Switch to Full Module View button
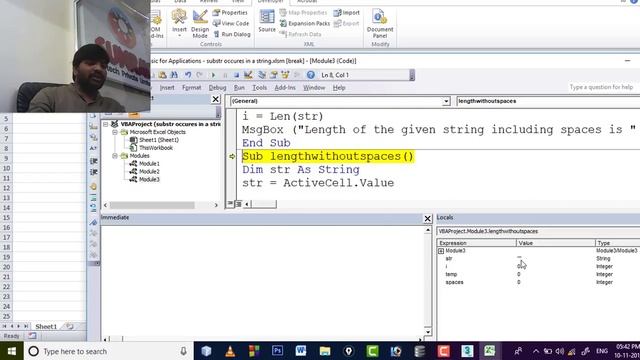The width and height of the screenshot is (640, 360). 238,204
